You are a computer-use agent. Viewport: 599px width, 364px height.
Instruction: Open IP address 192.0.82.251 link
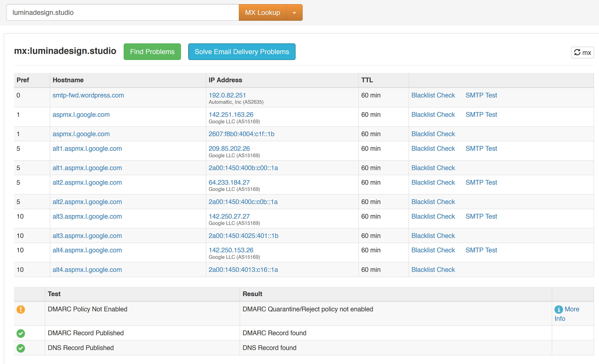(227, 95)
